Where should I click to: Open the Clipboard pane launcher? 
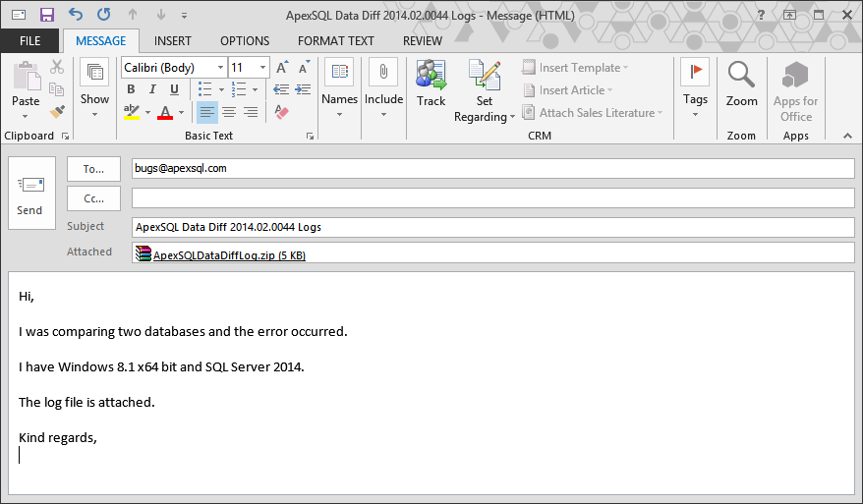tap(65, 136)
